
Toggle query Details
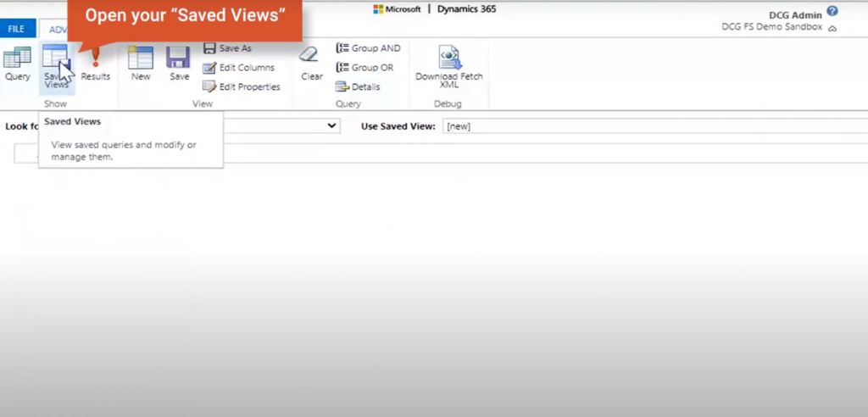click(358, 86)
